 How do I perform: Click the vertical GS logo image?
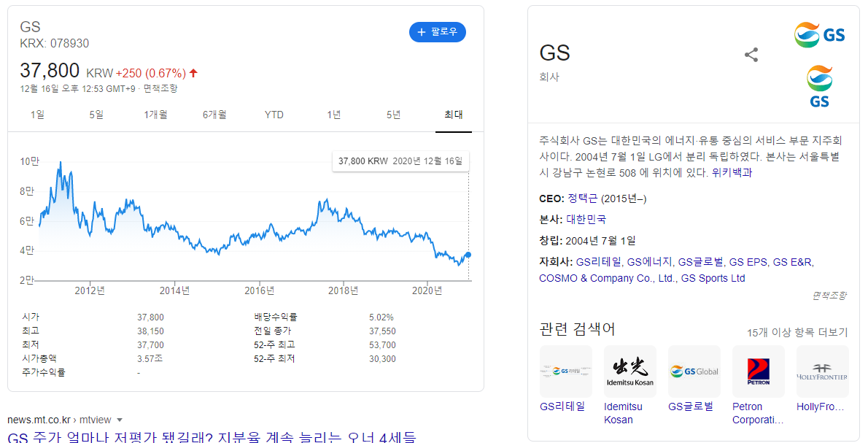(819, 86)
